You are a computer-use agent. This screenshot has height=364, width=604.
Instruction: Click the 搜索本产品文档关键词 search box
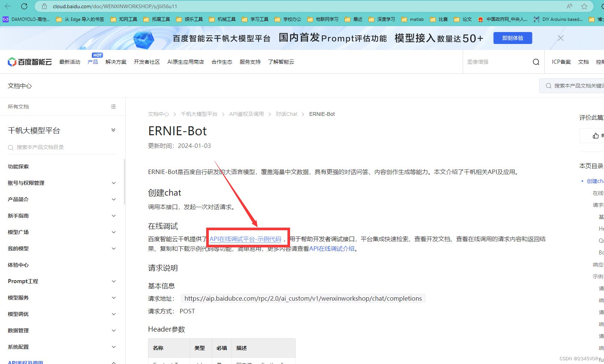(572, 86)
